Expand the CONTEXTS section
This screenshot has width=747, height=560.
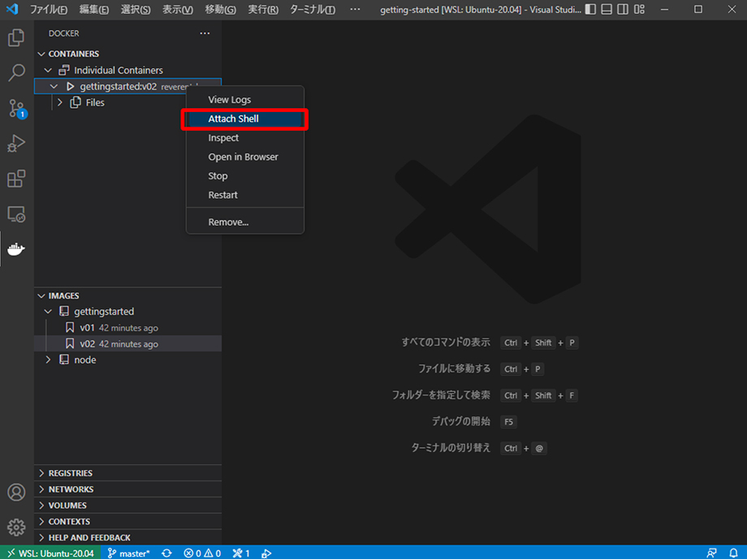pyautogui.click(x=127, y=521)
